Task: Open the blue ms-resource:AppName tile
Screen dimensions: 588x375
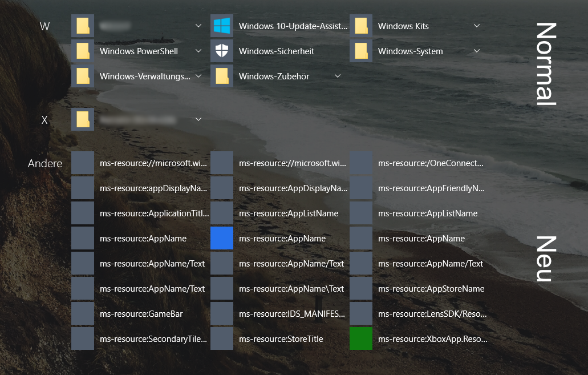Action: tap(222, 238)
